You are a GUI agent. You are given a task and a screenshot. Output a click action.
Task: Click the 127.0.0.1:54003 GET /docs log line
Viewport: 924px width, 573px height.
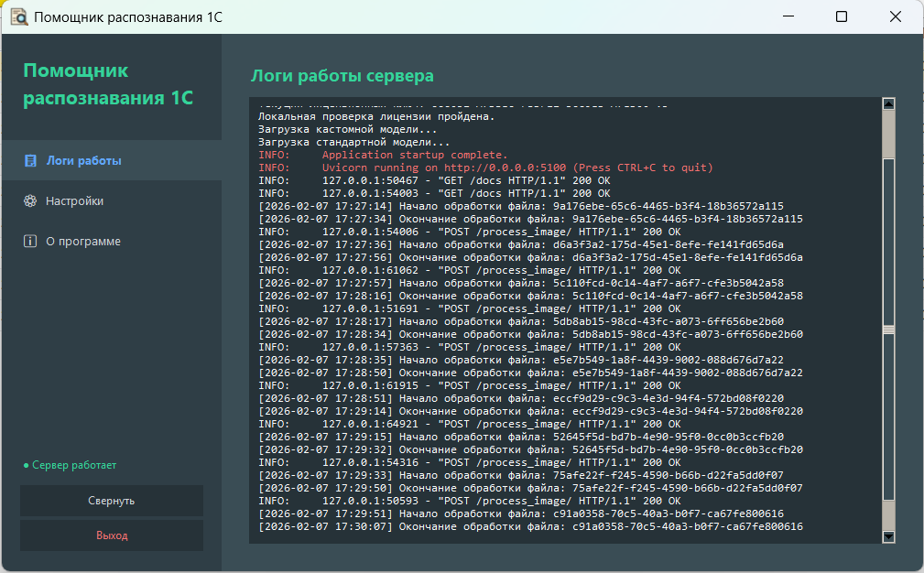[x=434, y=193]
